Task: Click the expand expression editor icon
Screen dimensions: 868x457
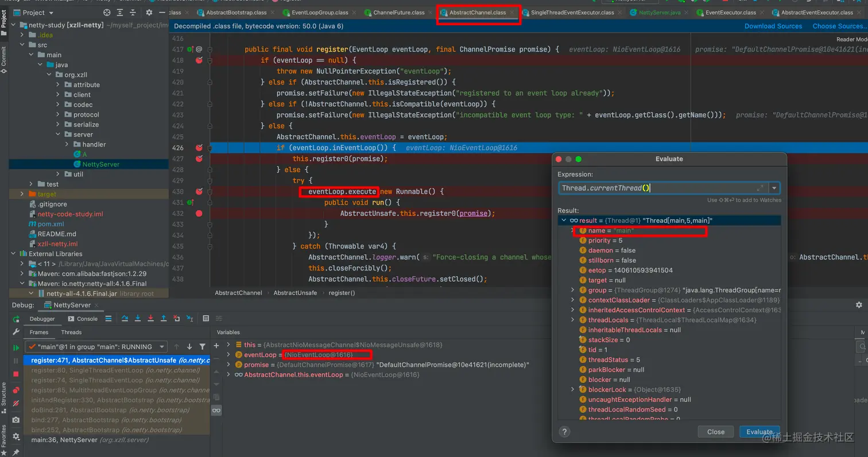Action: click(760, 188)
